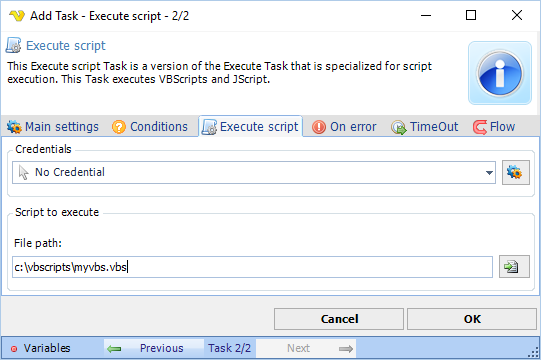The image size is (541, 360).
Task: Click the red Variables icon
Action: tap(14, 349)
